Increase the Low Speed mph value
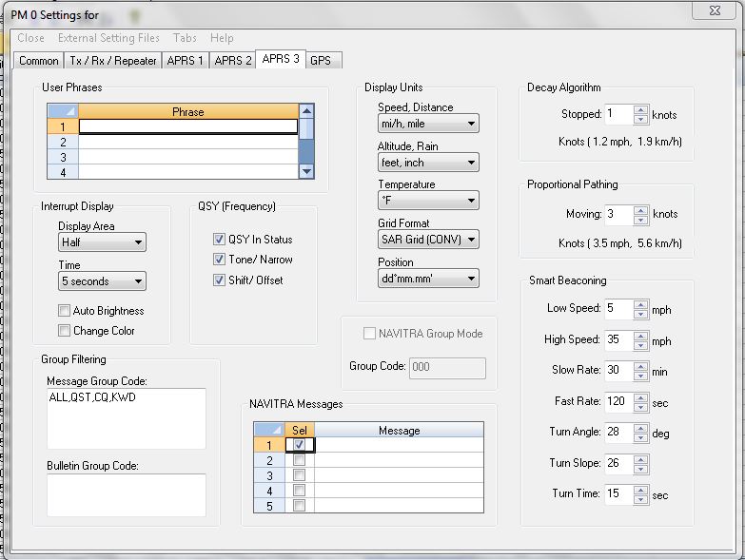The width and height of the screenshot is (745, 560). [x=640, y=303]
